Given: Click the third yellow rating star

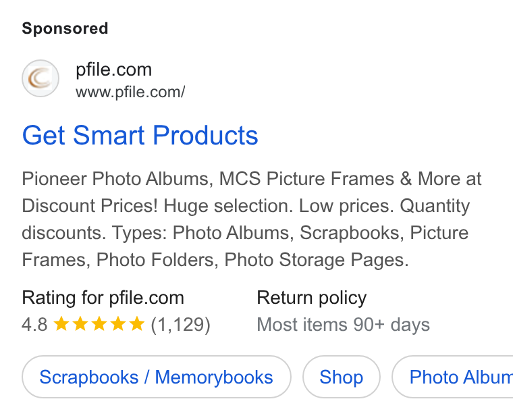Looking at the screenshot, I should coord(99,323).
